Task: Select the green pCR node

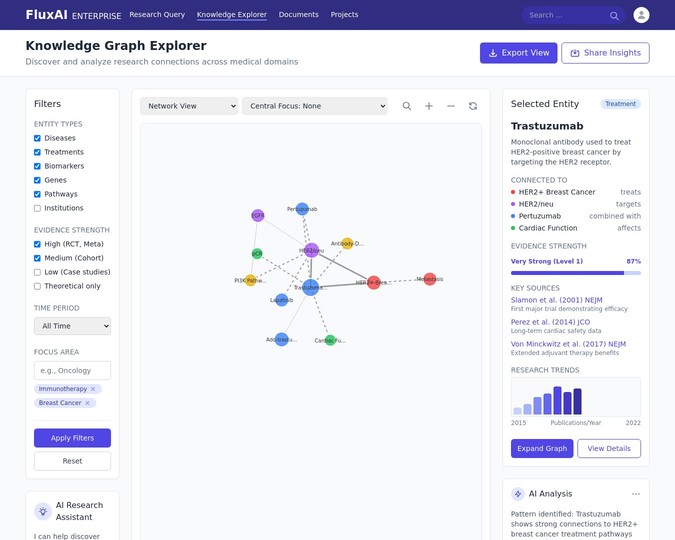Action: pyautogui.click(x=257, y=254)
